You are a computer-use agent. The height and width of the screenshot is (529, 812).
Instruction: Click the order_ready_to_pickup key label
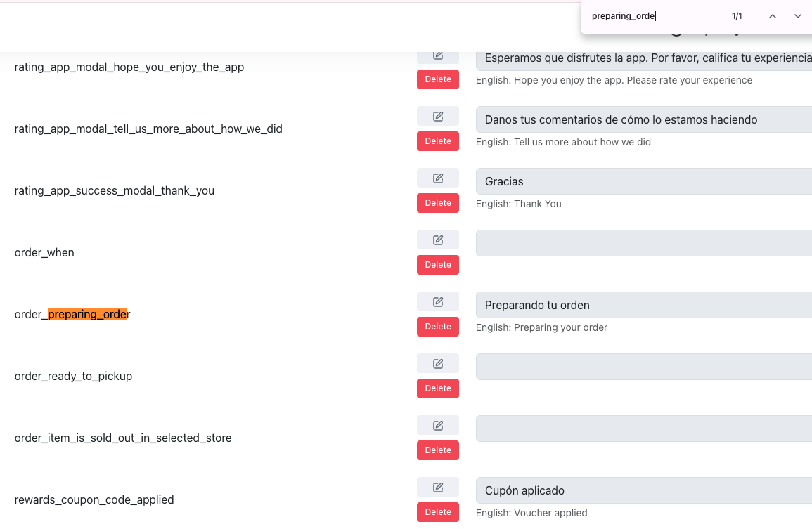click(73, 377)
